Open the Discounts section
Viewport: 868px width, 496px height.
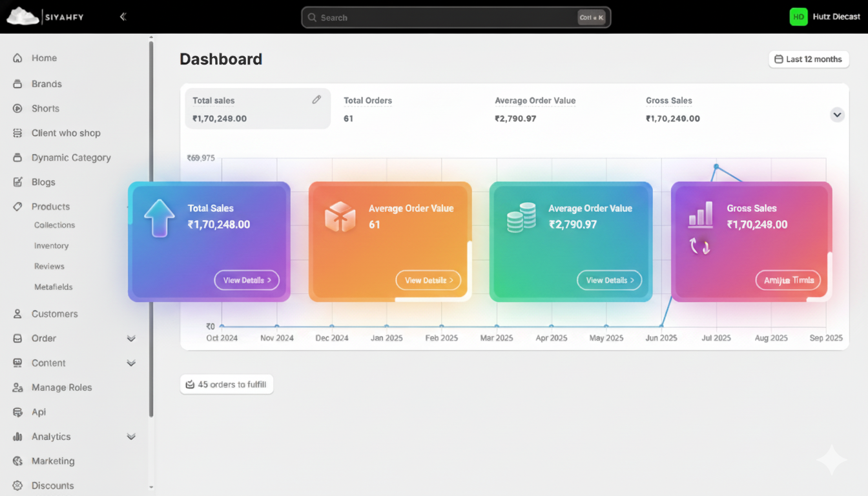tap(52, 485)
